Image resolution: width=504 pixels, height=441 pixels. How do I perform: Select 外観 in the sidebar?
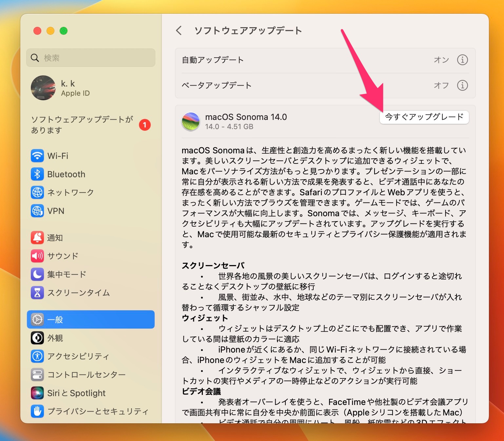point(91,338)
